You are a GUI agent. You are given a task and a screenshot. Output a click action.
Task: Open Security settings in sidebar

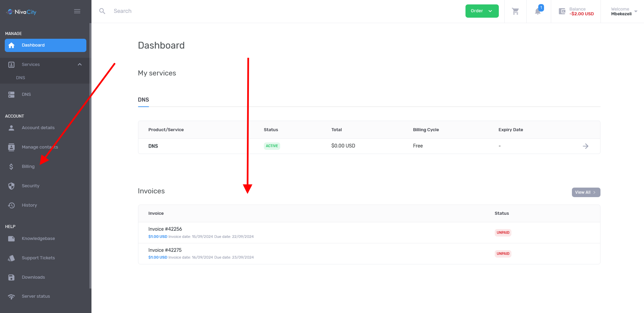point(31,186)
